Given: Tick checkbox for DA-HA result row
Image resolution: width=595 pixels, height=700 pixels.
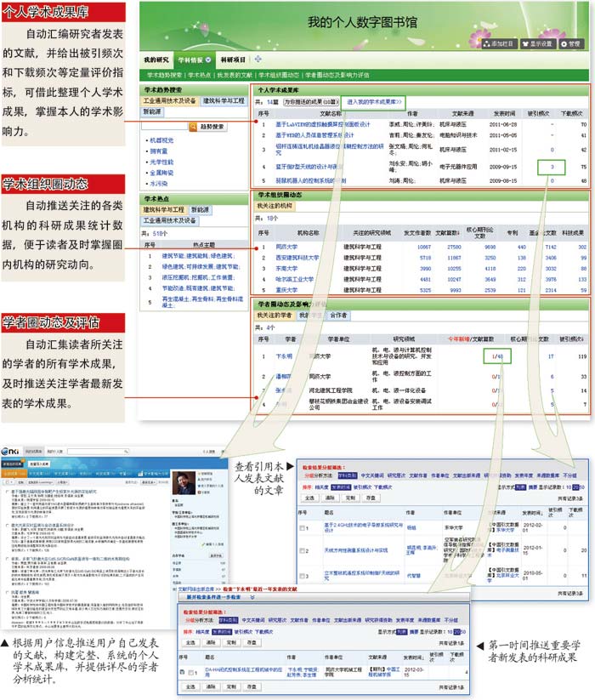Looking at the screenshot, I should click(x=191, y=672).
